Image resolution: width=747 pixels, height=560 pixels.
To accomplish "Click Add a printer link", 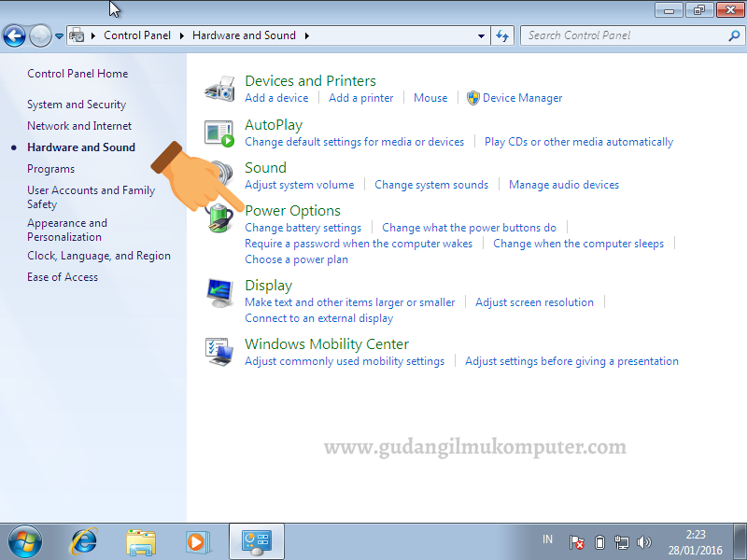I will 361,98.
